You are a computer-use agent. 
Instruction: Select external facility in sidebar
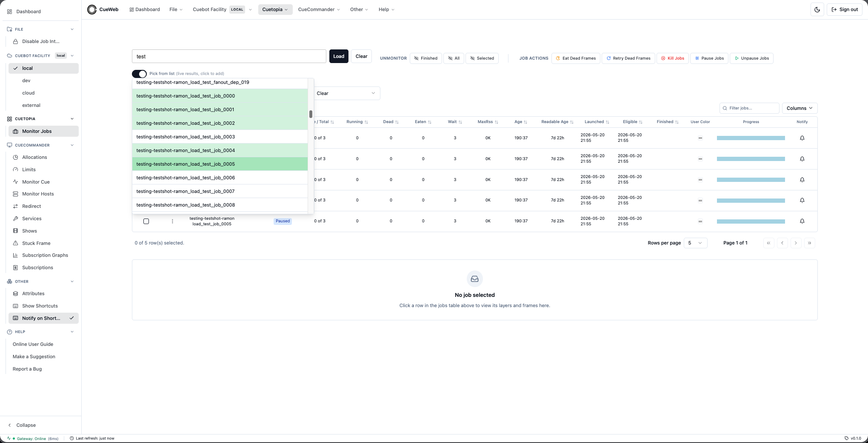click(43, 105)
